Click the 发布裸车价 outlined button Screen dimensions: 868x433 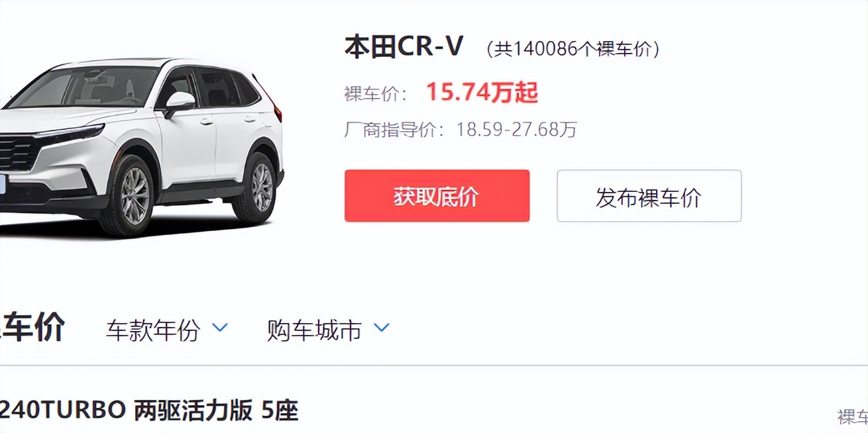click(x=649, y=196)
